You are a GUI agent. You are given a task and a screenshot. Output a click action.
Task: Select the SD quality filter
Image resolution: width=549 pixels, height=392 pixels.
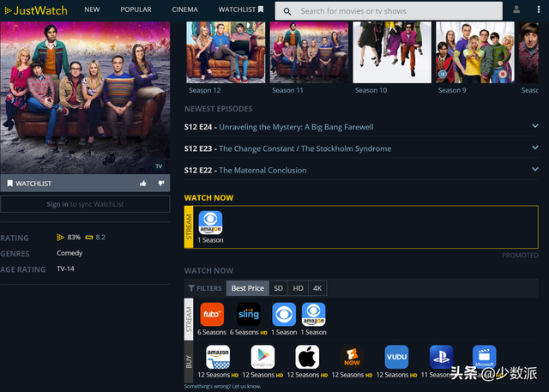278,288
